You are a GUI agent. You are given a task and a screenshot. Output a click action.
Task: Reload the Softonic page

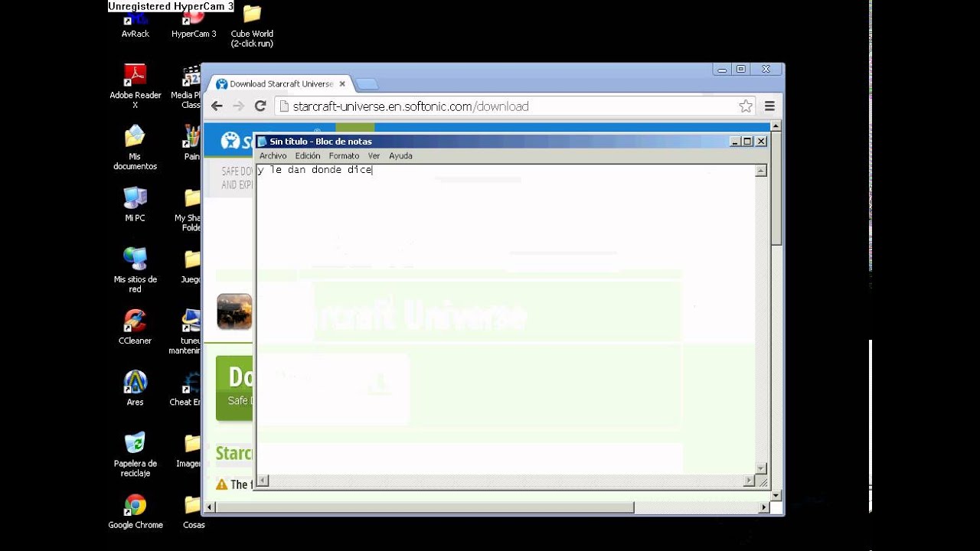point(260,106)
